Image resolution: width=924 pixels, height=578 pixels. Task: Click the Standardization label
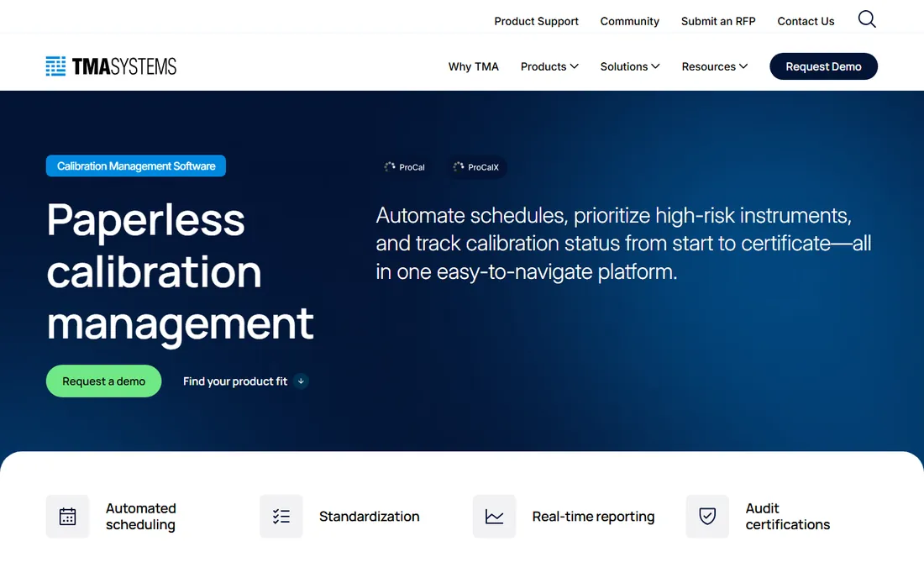(370, 516)
